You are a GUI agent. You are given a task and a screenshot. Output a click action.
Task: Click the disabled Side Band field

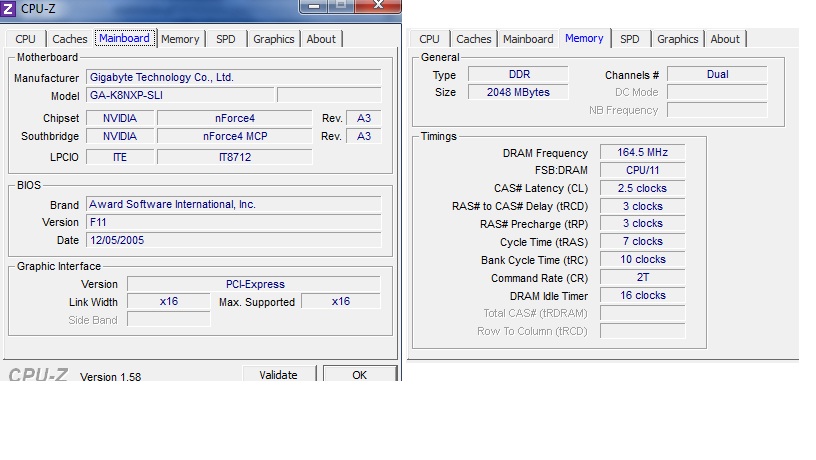click(x=169, y=319)
